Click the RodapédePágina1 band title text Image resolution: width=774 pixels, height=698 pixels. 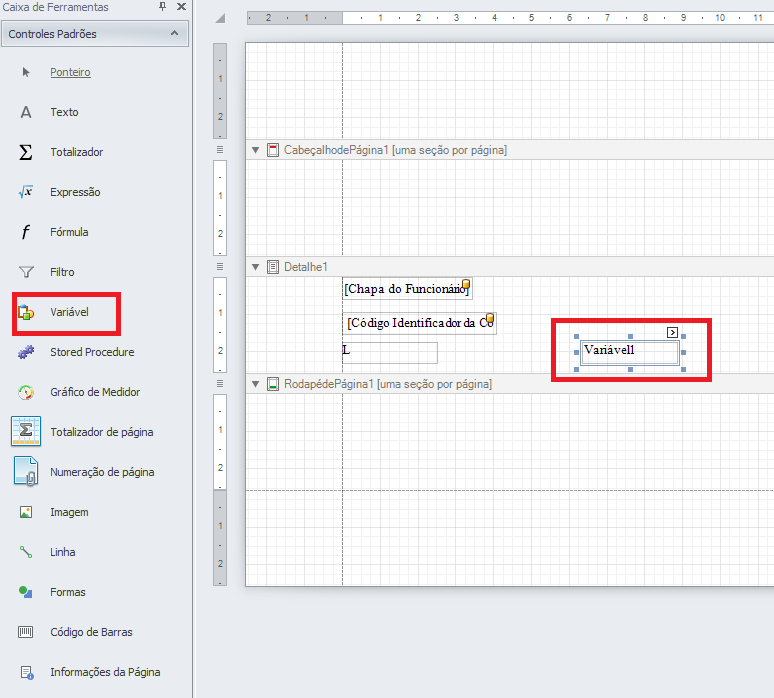388,384
